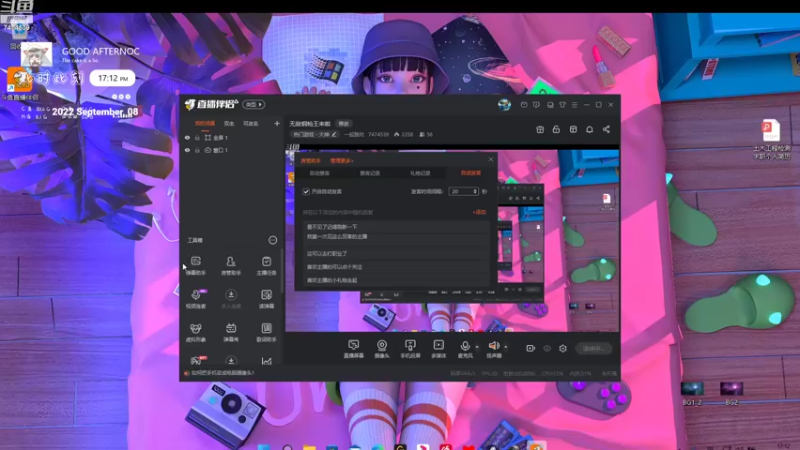The image size is (800, 450).
Task: Toggle lock for 窗口1 source
Action: (197, 151)
